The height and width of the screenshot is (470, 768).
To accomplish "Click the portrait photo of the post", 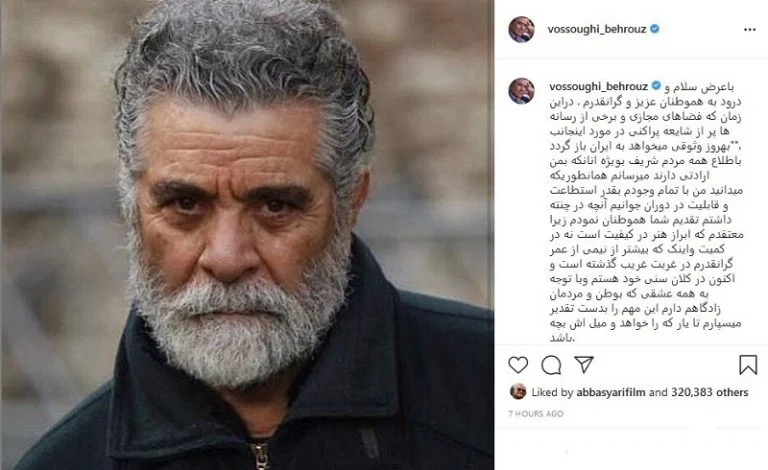I will (x=247, y=235).
